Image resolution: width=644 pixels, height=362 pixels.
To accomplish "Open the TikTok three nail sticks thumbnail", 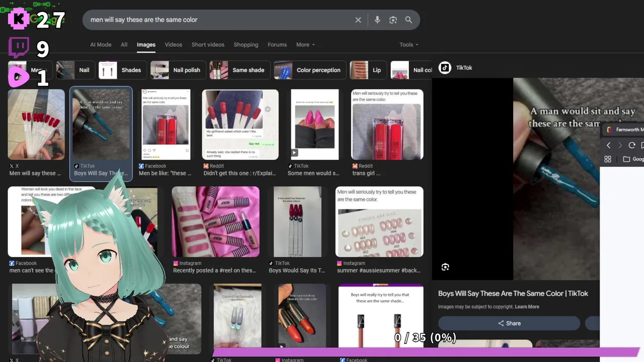I will tap(297, 222).
